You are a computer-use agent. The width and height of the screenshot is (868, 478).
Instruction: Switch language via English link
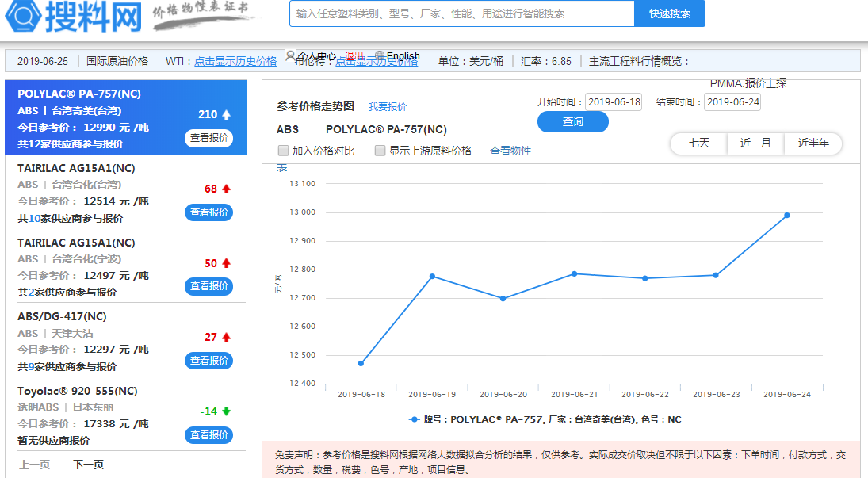(x=403, y=56)
